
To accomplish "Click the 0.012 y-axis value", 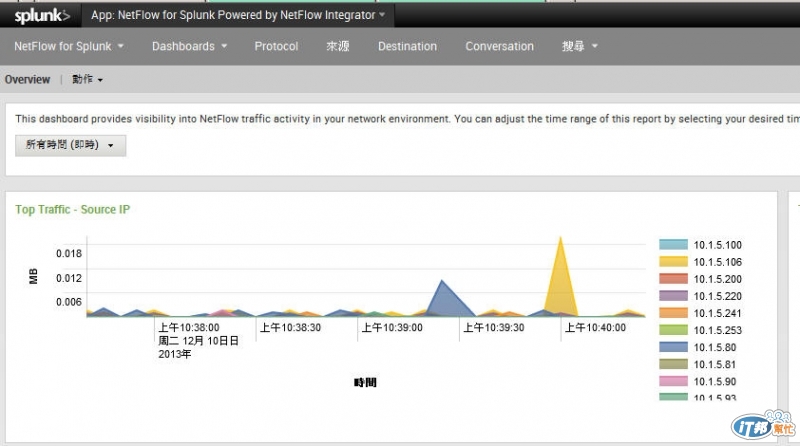I will pos(69,278).
